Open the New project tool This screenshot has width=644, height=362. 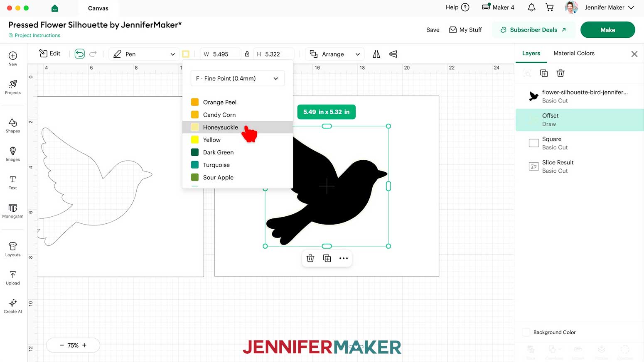tap(13, 59)
